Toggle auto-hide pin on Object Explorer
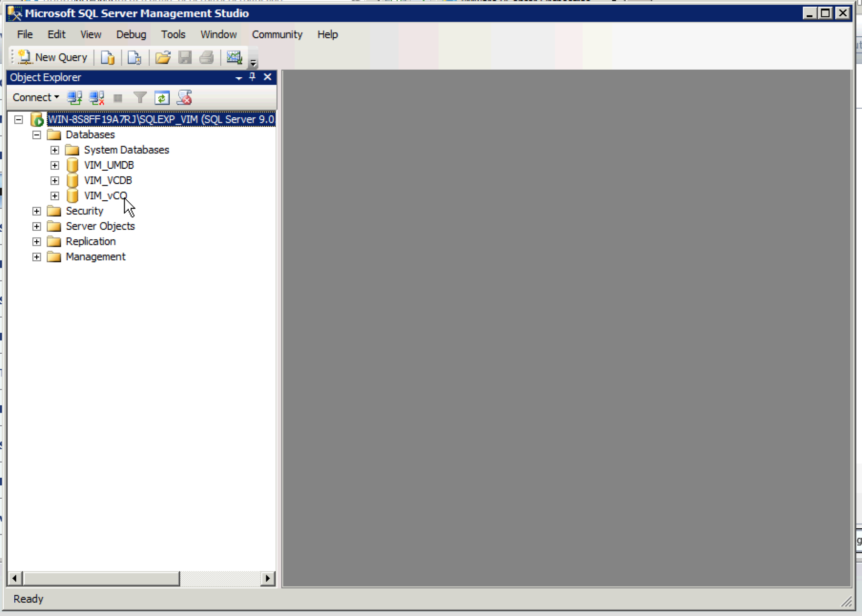862x616 pixels. click(253, 77)
